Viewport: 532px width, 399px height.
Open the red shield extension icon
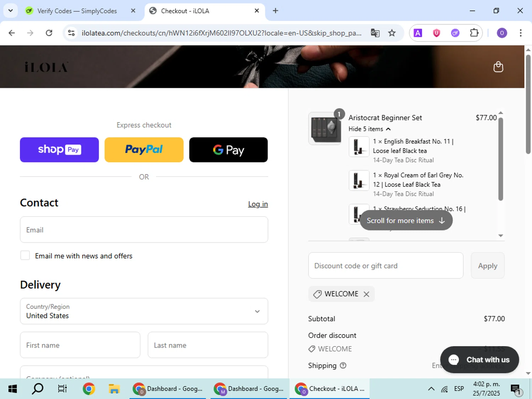(x=436, y=33)
